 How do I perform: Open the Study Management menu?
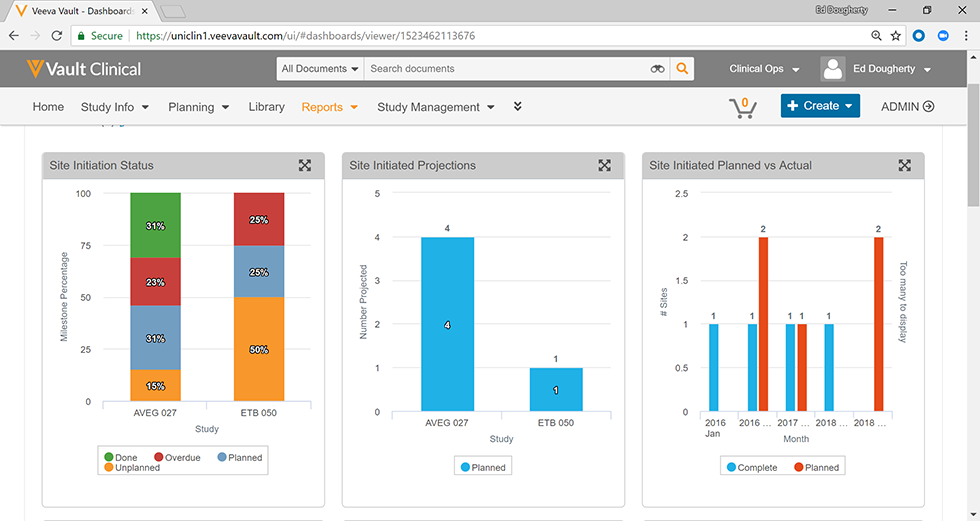point(435,107)
